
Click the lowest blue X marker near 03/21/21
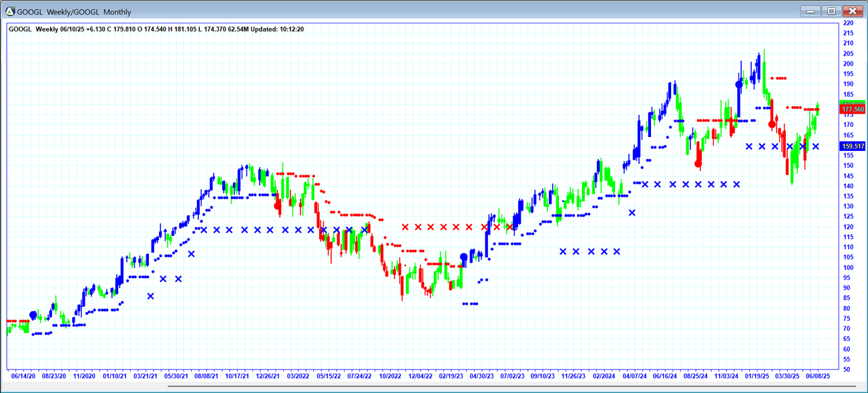[x=151, y=296]
